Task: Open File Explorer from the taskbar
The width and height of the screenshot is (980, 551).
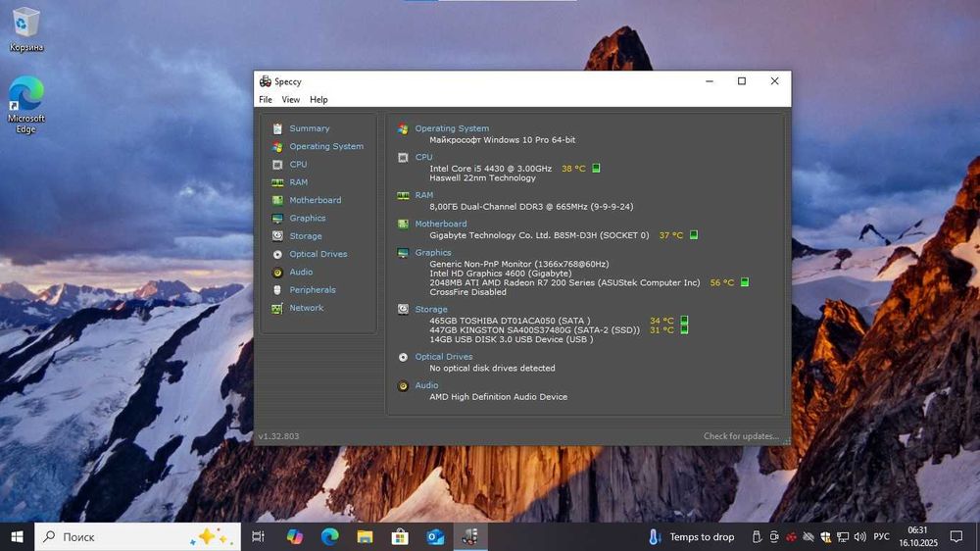Action: pos(365,536)
